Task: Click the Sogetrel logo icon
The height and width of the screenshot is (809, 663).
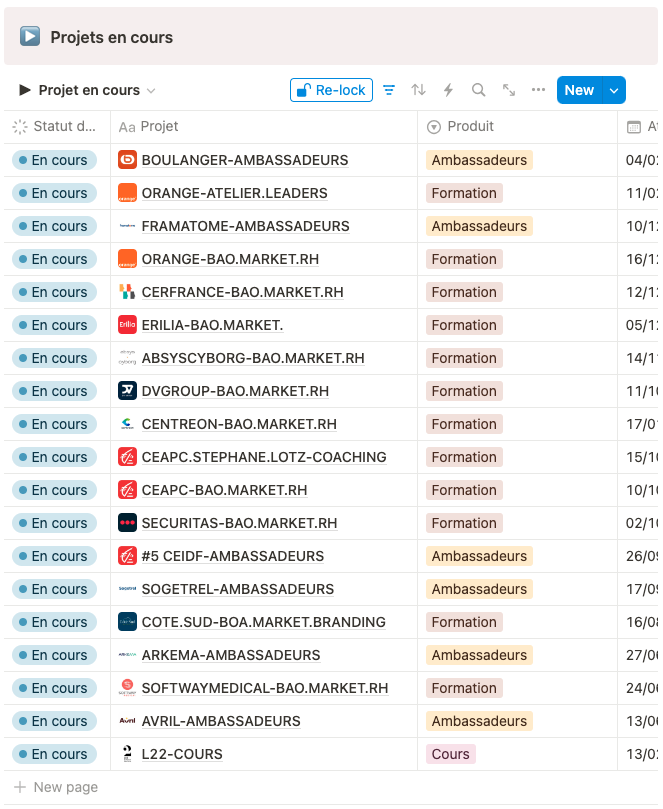Action: coord(127,589)
